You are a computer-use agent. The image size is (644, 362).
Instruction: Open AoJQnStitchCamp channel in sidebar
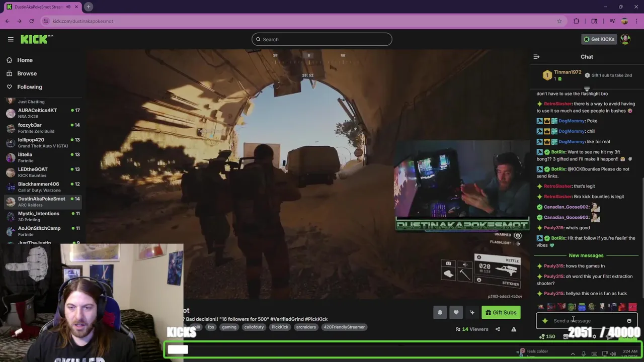pos(42,231)
